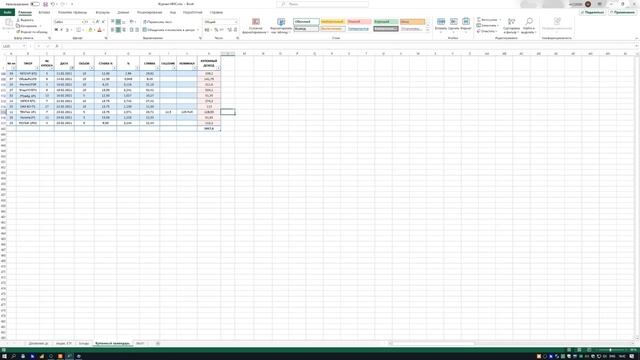The width and height of the screenshot is (640, 360).
Task: Toggle Center horizontal alignment
Action: 118,30
